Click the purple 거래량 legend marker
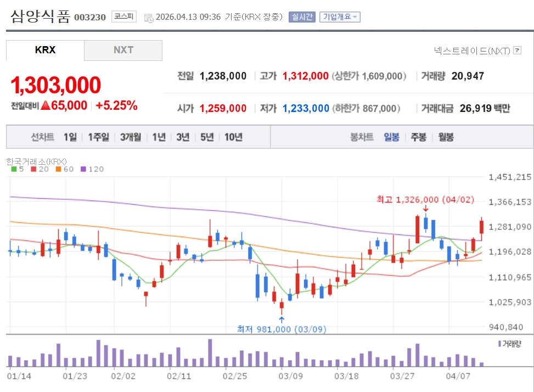534x392 pixels. (499, 344)
